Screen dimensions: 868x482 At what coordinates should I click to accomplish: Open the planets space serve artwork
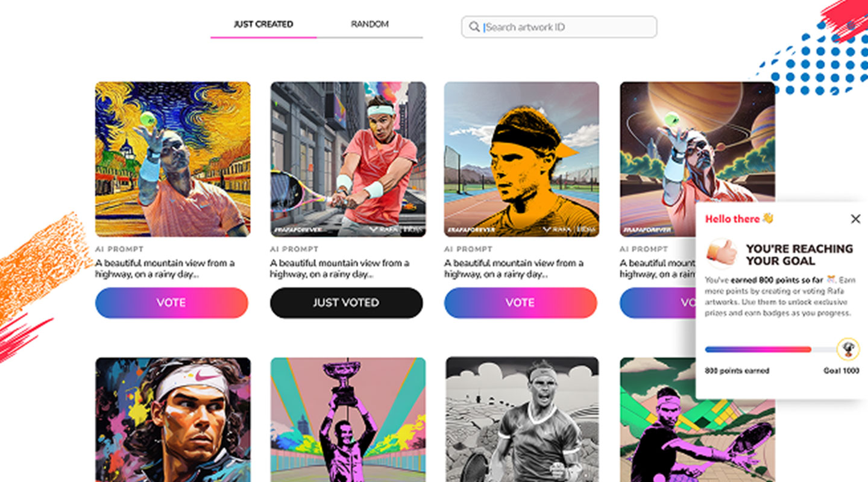tap(697, 159)
